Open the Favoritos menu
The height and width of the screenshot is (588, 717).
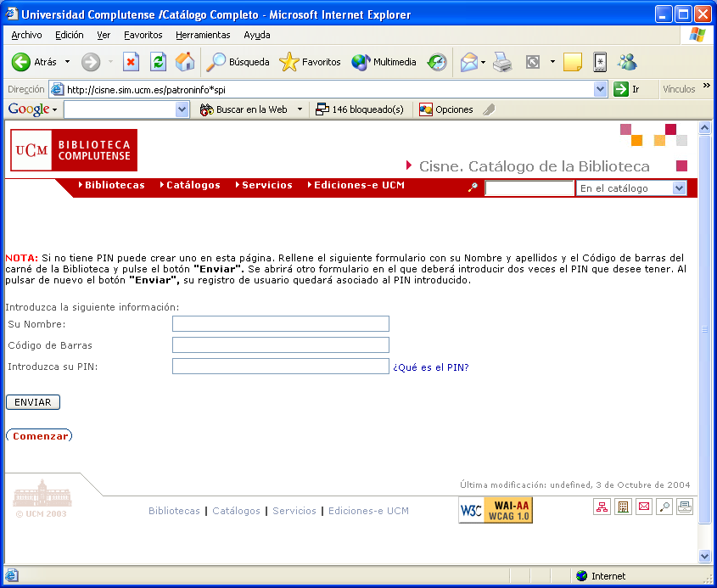[x=143, y=35]
